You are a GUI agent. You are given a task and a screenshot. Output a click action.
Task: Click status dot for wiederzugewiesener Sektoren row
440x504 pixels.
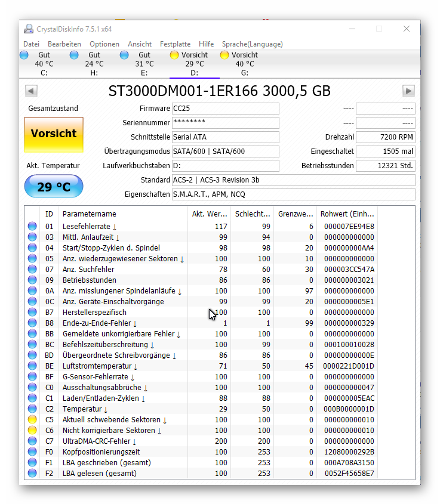tap(32, 259)
